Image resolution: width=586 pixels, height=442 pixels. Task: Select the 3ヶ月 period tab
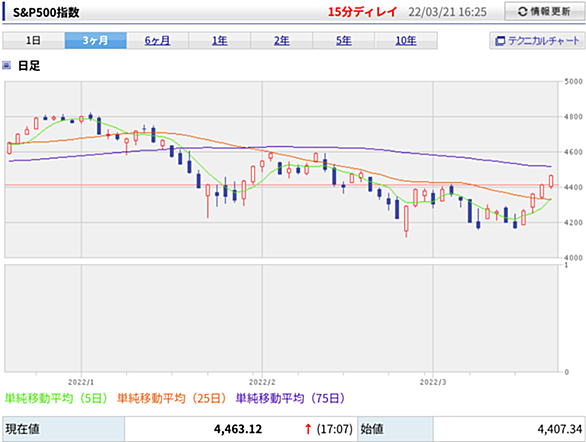click(96, 40)
